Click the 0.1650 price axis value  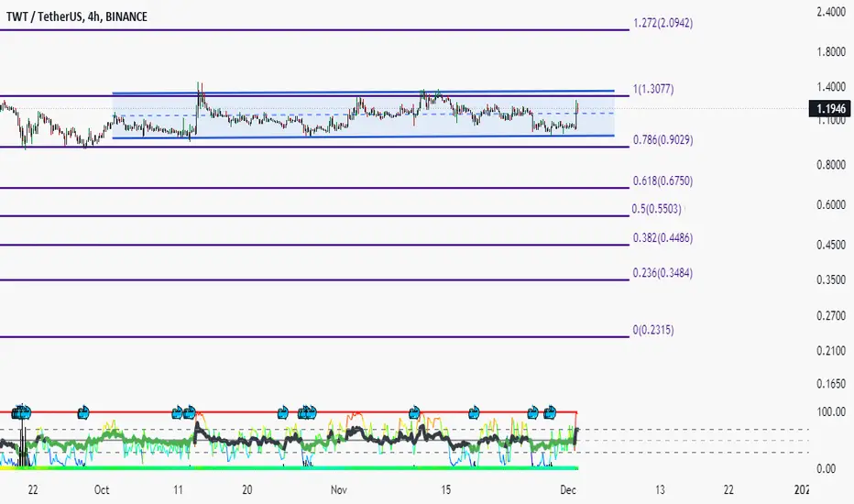(831, 384)
